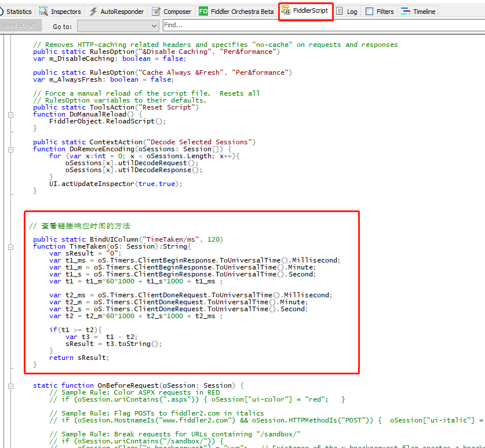Image resolution: width=485 pixels, height=448 pixels.
Task: Open the Statistics tab
Action: (x=17, y=12)
